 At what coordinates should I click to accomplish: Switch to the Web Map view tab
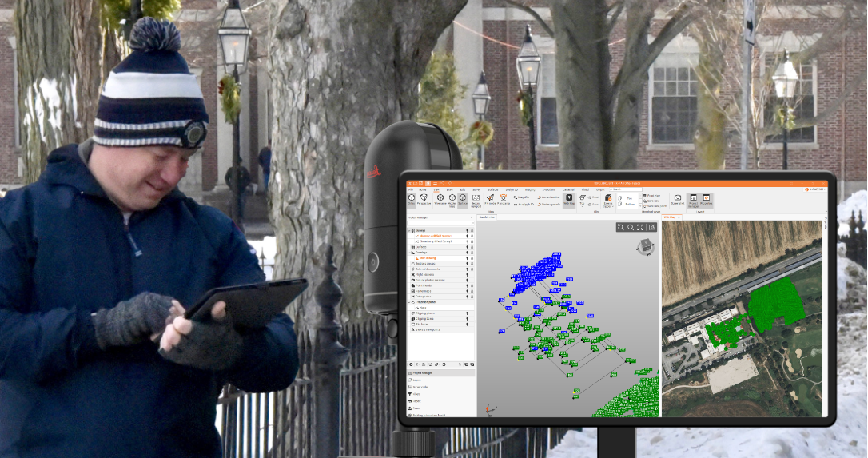[670, 217]
